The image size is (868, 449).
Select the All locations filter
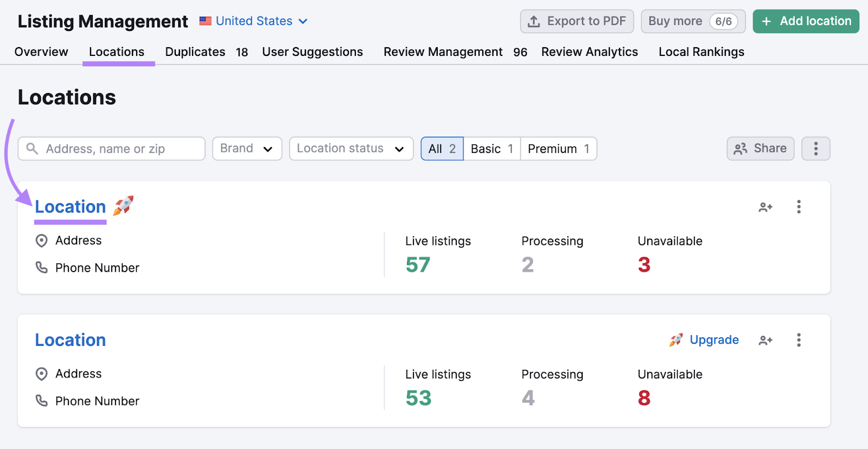click(442, 149)
